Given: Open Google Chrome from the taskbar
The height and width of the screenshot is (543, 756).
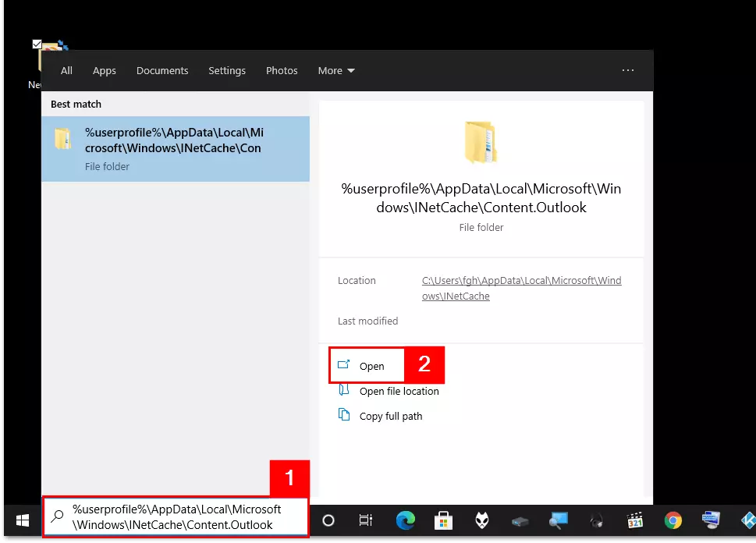Looking at the screenshot, I should point(672,520).
